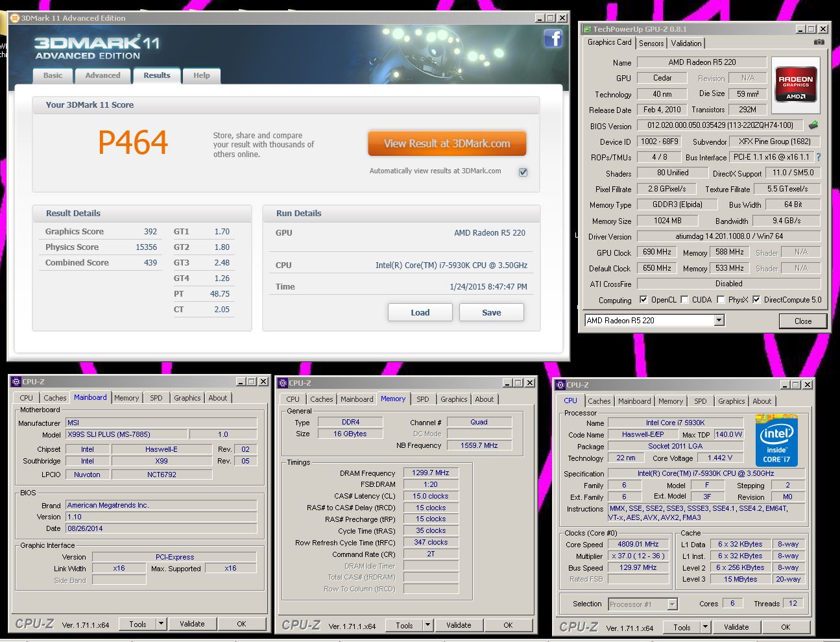Open the Help tab in 3DMark
Viewport: 840px width, 642px height.
202,75
